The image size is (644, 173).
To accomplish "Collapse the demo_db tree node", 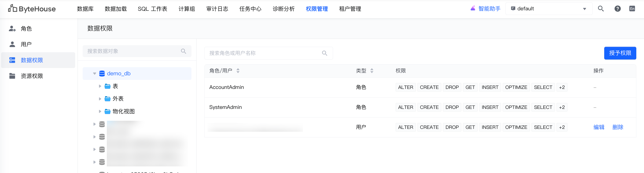I will (95, 74).
